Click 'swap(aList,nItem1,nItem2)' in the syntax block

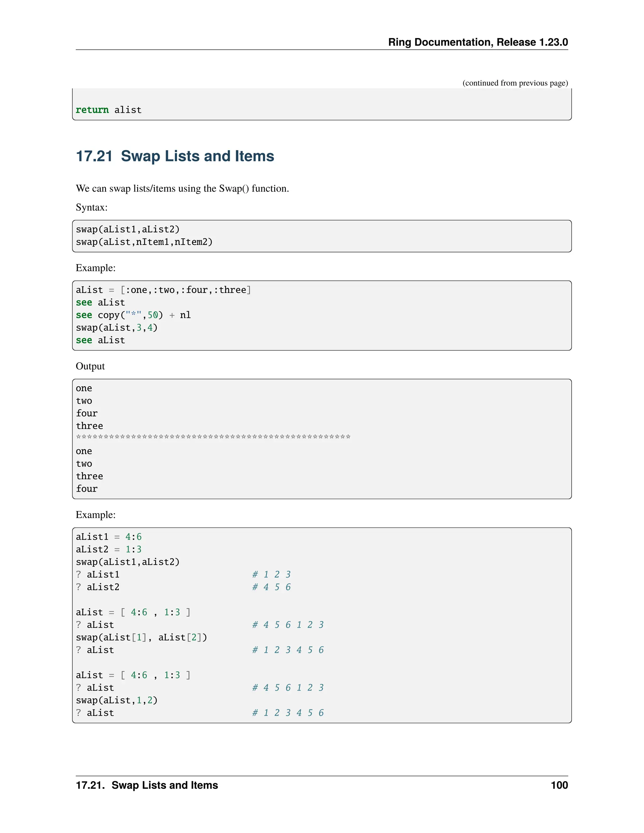[144, 242]
